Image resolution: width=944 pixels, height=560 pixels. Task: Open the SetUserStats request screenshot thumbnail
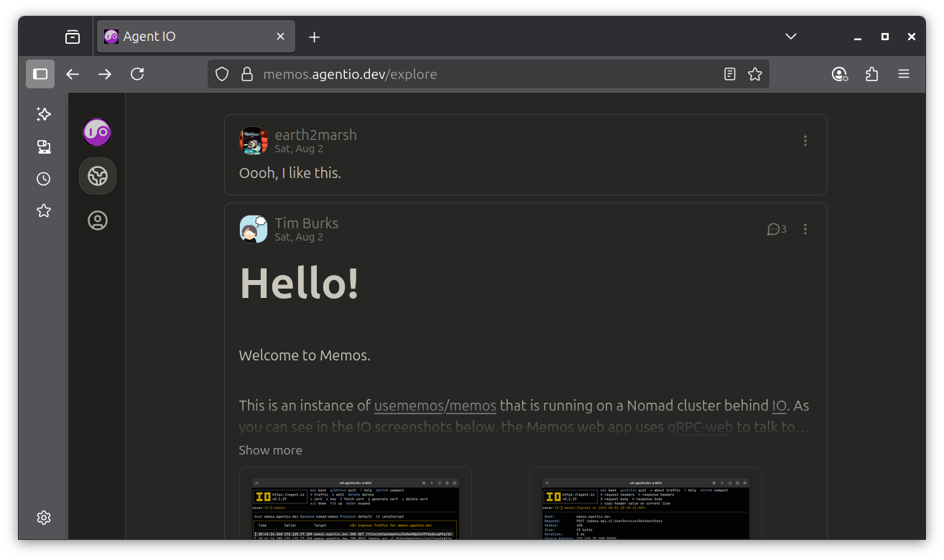[x=645, y=504]
